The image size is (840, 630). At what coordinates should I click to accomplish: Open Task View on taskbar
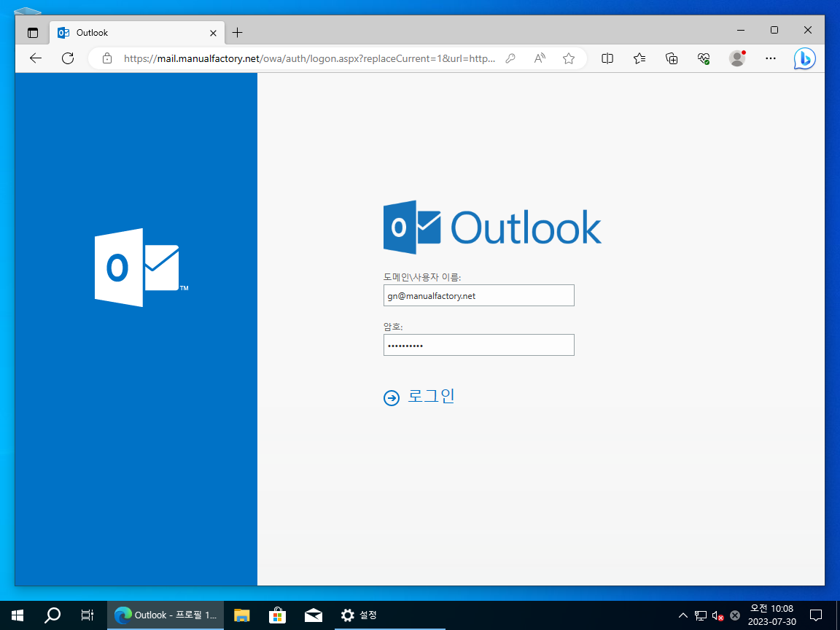coord(87,615)
